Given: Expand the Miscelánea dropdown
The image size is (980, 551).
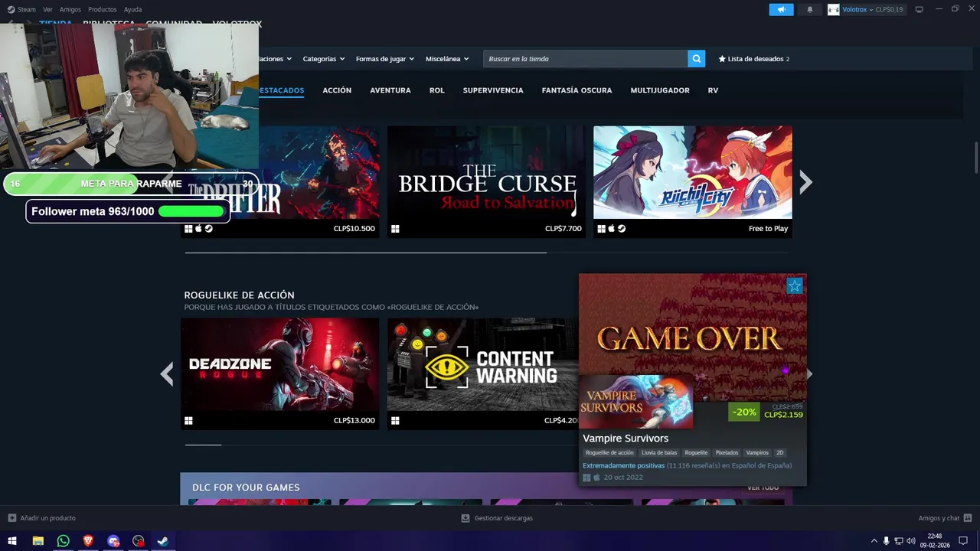Looking at the screenshot, I should (x=447, y=59).
